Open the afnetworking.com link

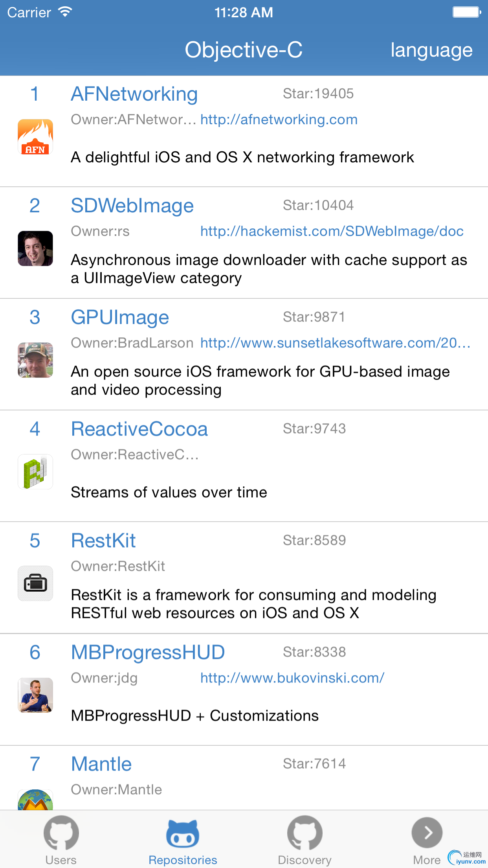[279, 120]
